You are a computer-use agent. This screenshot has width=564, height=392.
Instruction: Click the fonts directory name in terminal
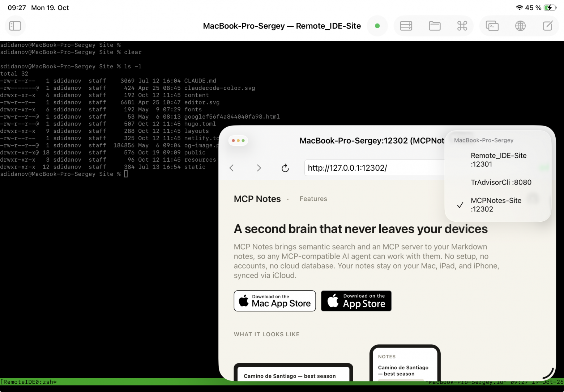[193, 110]
